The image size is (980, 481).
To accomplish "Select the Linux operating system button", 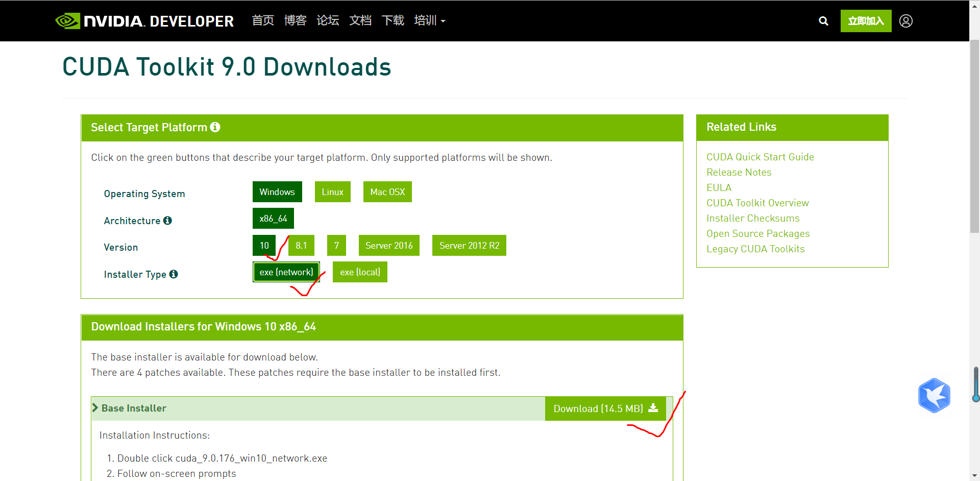I will click(x=333, y=192).
